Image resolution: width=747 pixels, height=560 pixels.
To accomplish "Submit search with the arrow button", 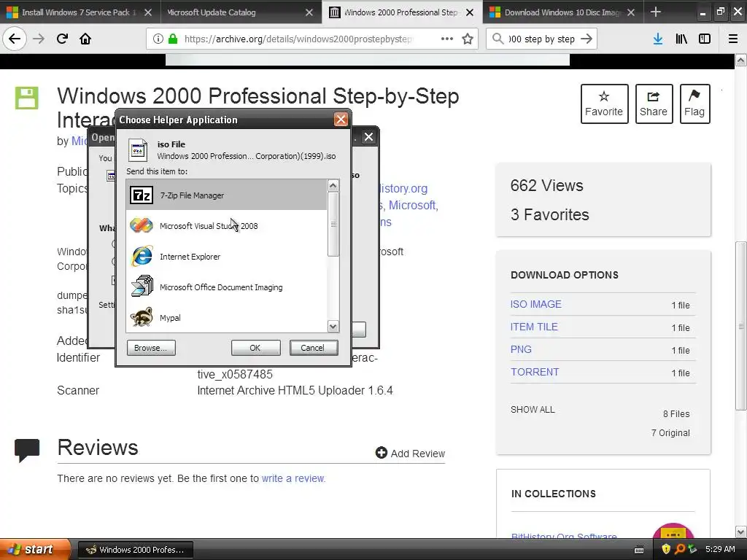I will (587, 39).
